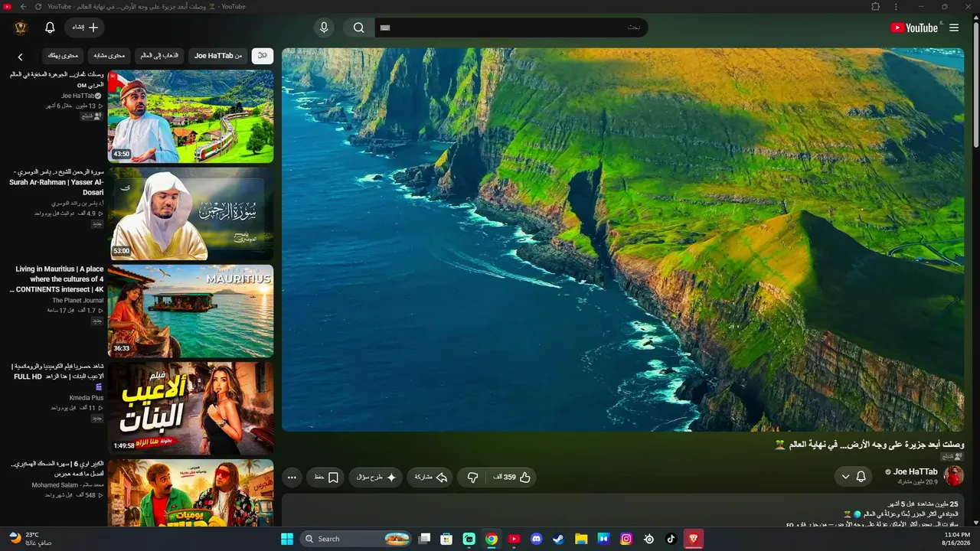The image size is (980, 551).
Task: Click the main video player
Action: pos(623,240)
